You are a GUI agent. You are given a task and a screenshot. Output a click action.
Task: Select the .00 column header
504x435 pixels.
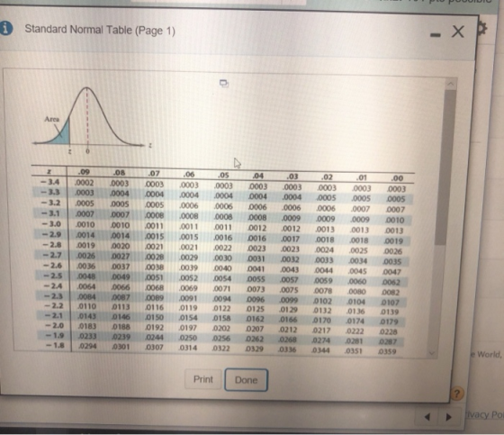click(397, 178)
